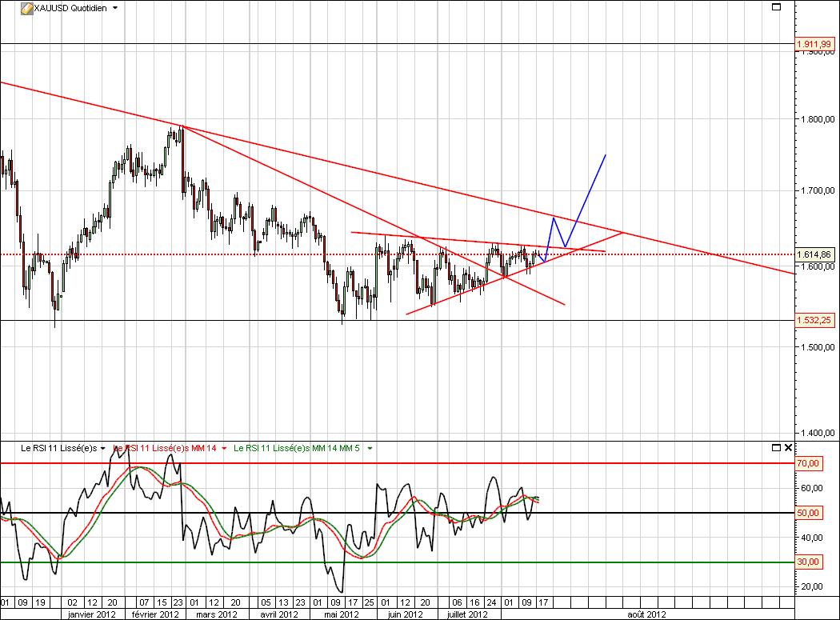Close the RSI indicator panel

pos(789,447)
